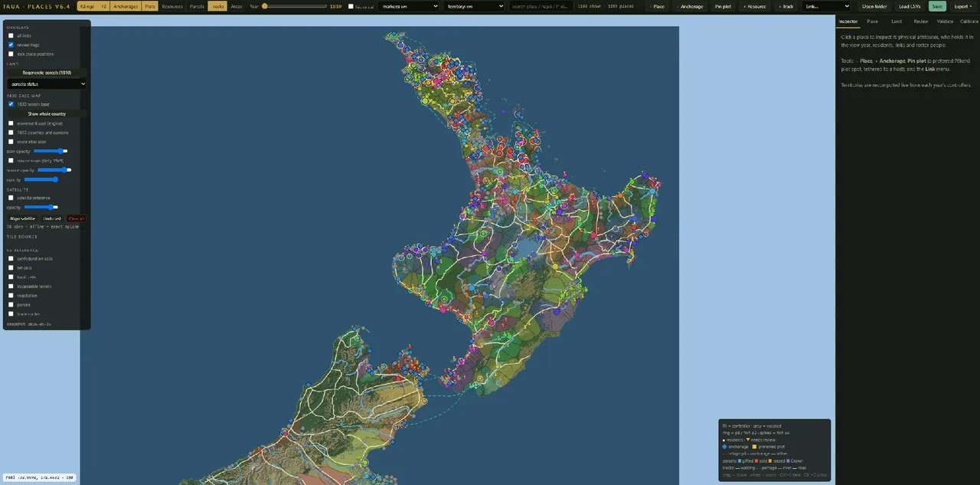This screenshot has width=980, height=485.
Task: Toggle the Kāinga layer button
Action: (93, 6)
